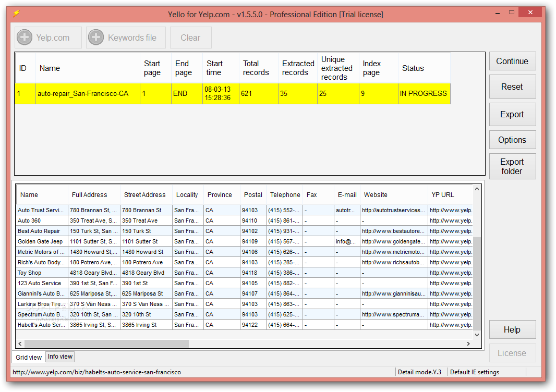The height and width of the screenshot is (392, 556).
Task: Select the Giannini's Auto B... row name
Action: (42, 294)
